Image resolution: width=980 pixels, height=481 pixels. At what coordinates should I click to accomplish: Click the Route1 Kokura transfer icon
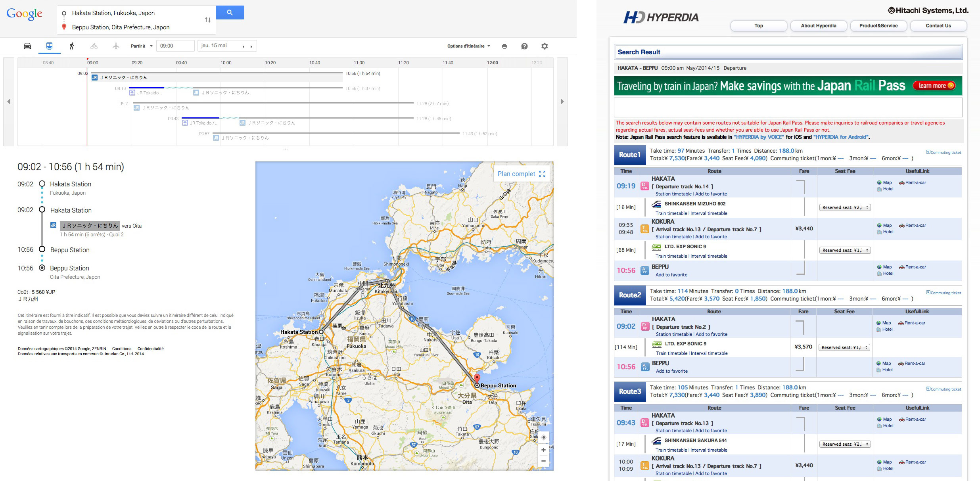coord(645,229)
